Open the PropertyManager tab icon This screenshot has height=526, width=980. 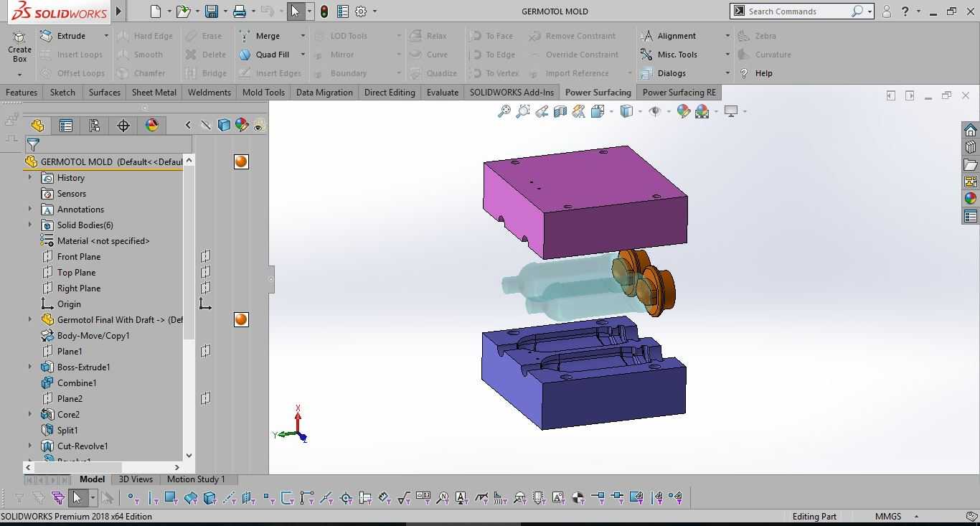pos(66,126)
